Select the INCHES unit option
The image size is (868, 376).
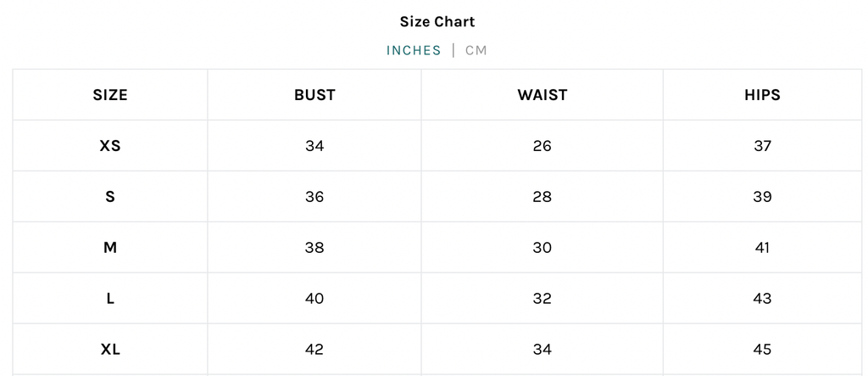(x=414, y=50)
